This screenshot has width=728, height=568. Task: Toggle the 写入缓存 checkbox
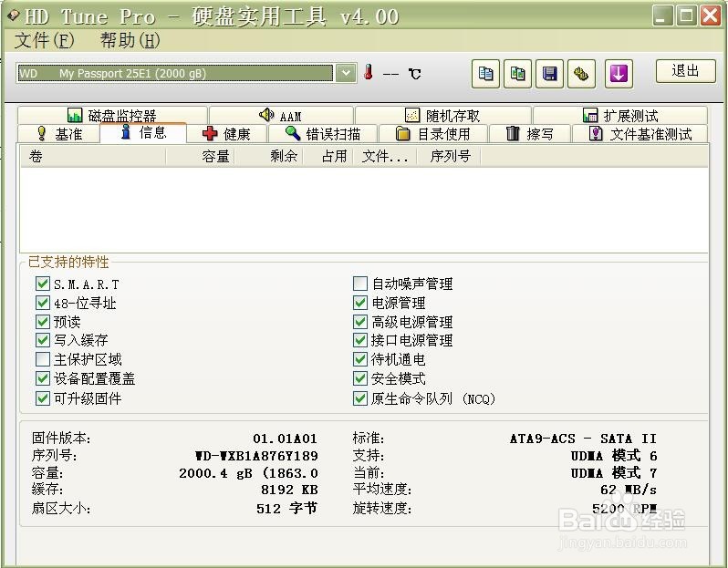[43, 340]
